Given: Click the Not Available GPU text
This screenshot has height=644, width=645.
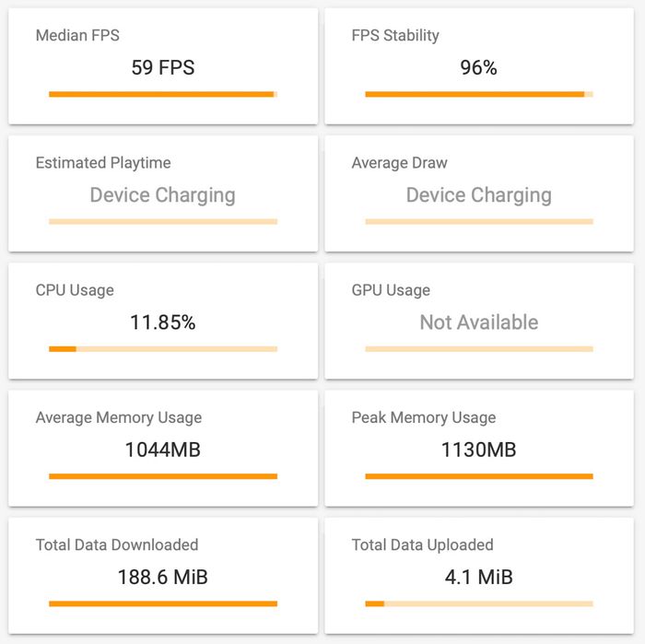Looking at the screenshot, I should [x=479, y=322].
